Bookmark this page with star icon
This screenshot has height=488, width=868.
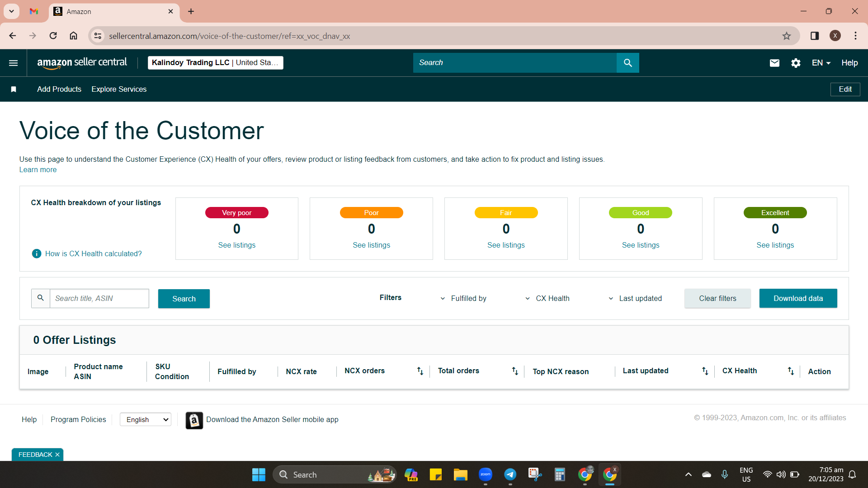(787, 36)
